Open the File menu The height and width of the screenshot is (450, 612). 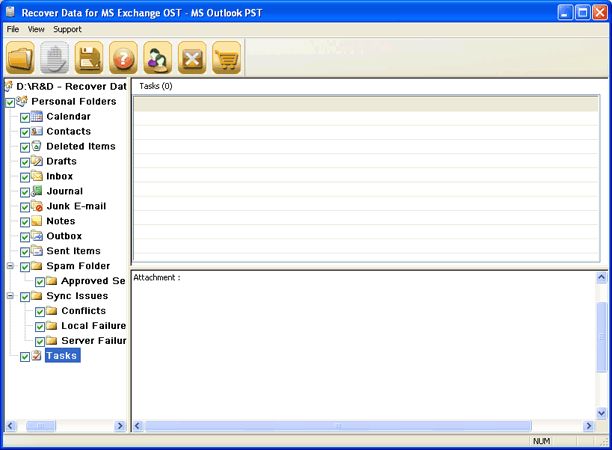pyautogui.click(x=13, y=29)
